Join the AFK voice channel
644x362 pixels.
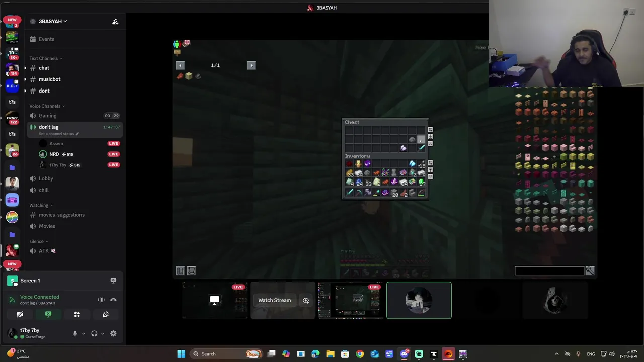coord(74,251)
